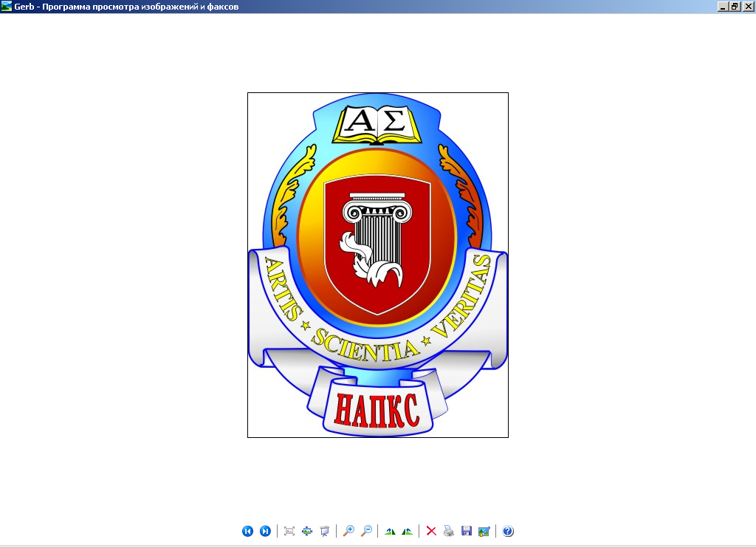Viewport: 756px width, 548px height.
Task: Open Help with the question mark
Action: (508, 531)
